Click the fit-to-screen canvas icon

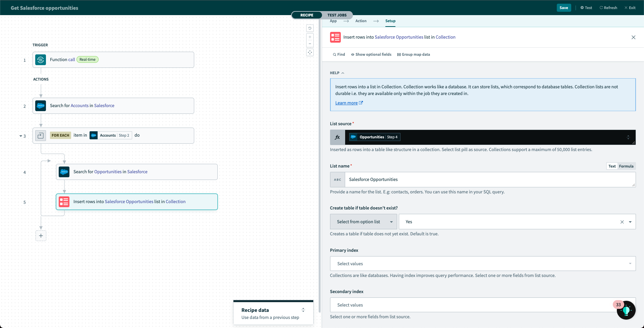coord(310,52)
